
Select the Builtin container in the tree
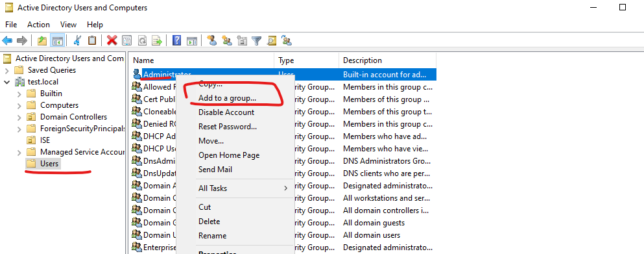pos(51,94)
